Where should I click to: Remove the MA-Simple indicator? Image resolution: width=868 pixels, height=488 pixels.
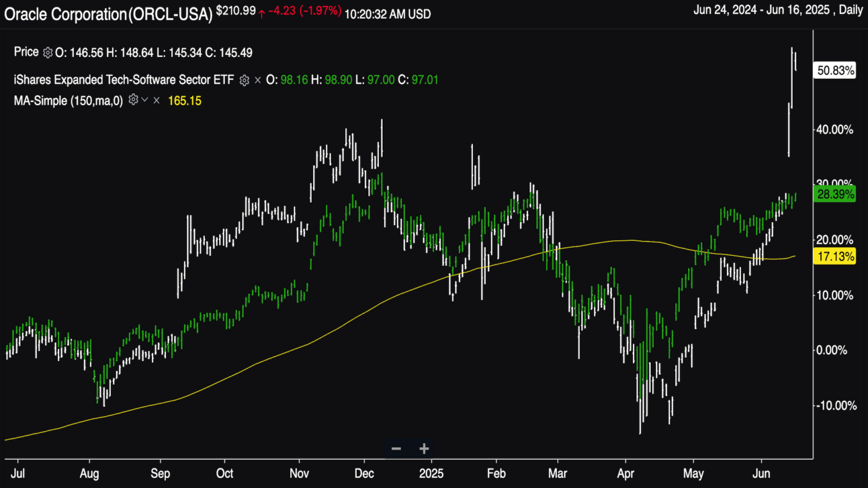pos(156,100)
